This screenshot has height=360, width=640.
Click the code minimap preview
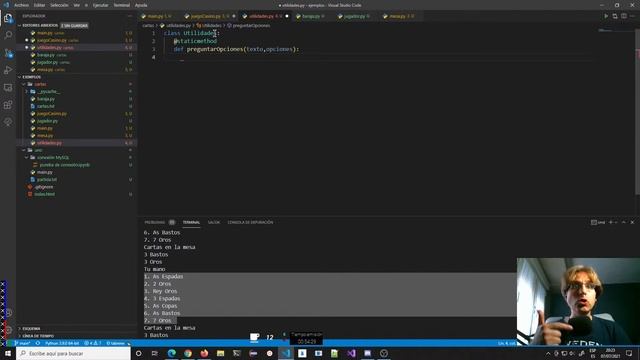[605, 31]
